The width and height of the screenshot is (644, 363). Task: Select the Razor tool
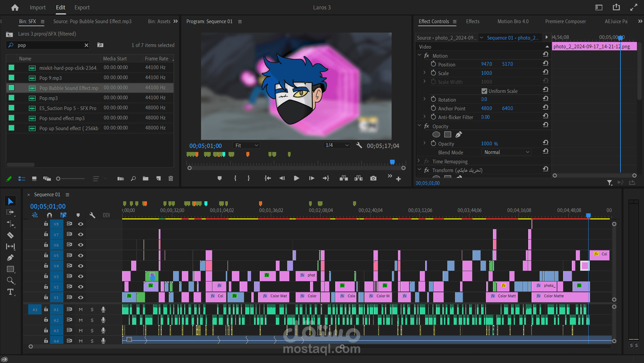[x=10, y=235]
